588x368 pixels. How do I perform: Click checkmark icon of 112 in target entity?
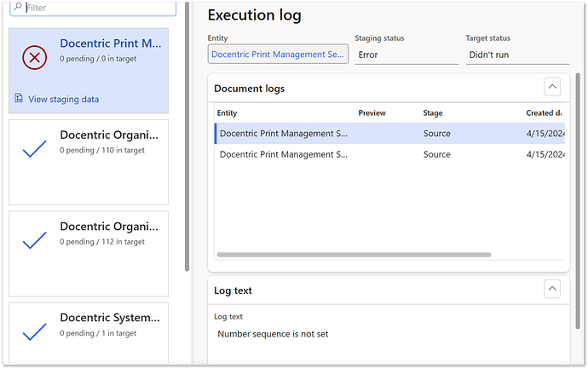tap(34, 241)
